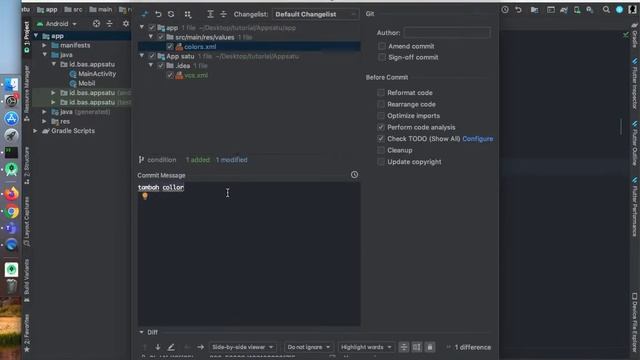
Task: Click the revert arrow icon in main toolbar
Action: click(518, 9)
